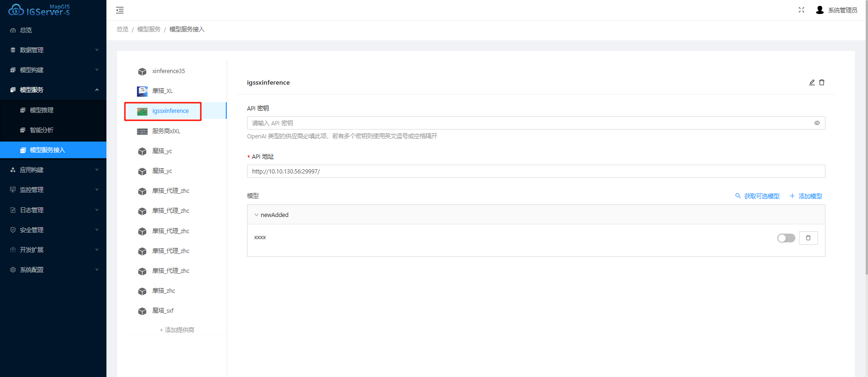The height and width of the screenshot is (377, 868).
Task: Open the 智能分析 submenu item
Action: pos(42,130)
